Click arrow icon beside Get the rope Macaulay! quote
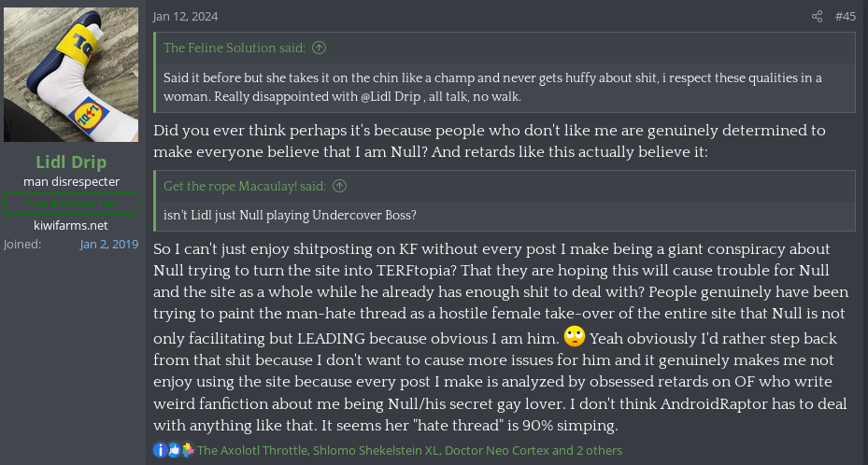Screen dimensions: 868x465 (x=339, y=186)
